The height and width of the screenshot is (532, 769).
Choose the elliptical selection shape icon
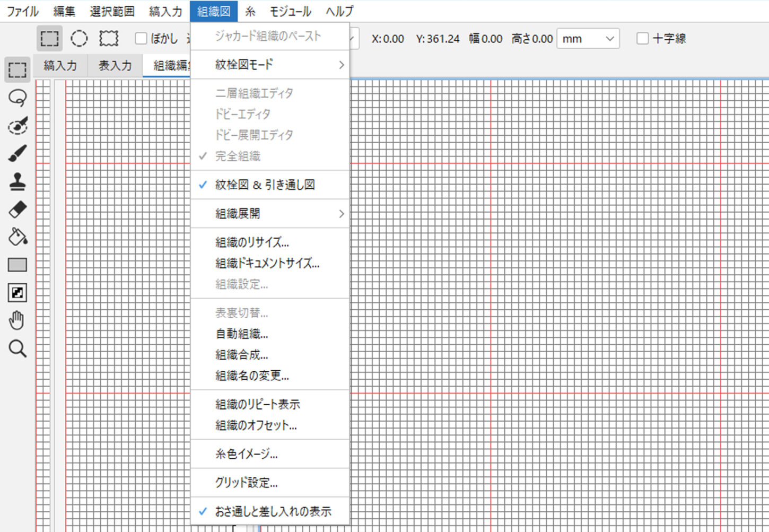pos(79,38)
